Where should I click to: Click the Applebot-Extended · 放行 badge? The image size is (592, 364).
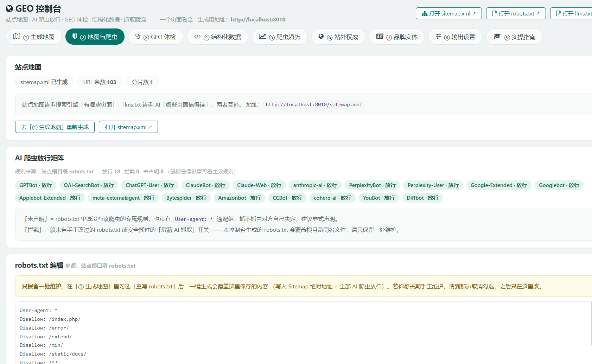point(50,198)
